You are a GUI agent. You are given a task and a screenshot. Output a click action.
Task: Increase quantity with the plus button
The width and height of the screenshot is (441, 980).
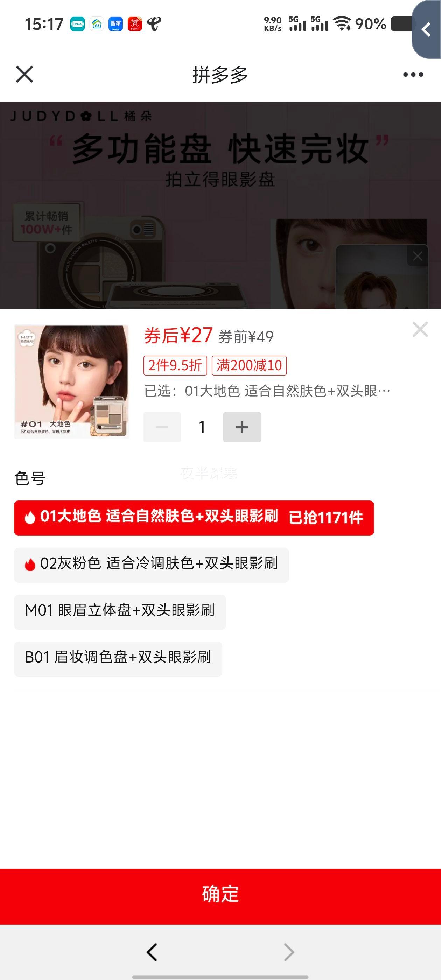(x=242, y=427)
